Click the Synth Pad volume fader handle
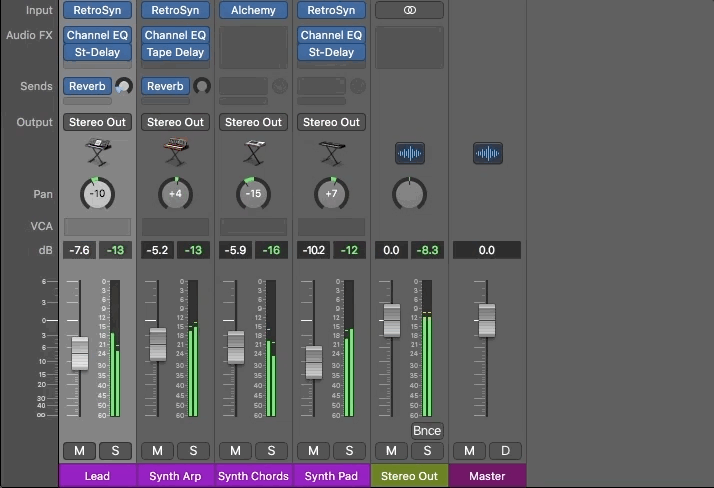The width and height of the screenshot is (714, 488). coord(314,362)
